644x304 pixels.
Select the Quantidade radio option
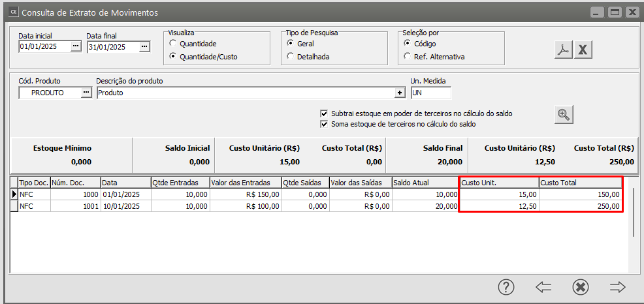pyautogui.click(x=173, y=44)
